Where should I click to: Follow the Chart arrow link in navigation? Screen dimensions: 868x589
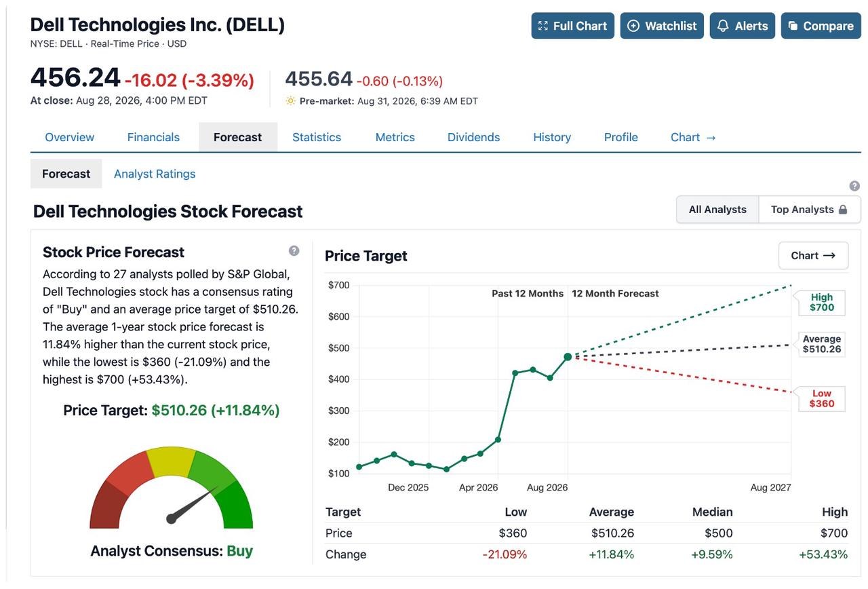694,137
